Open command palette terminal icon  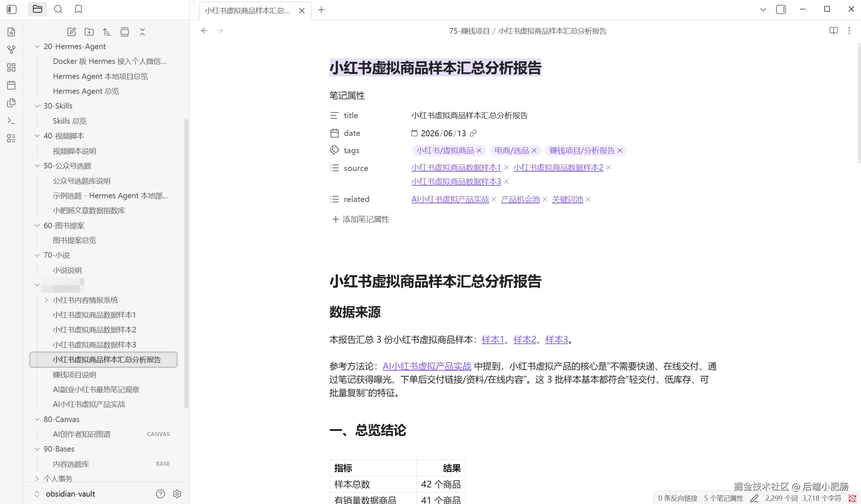point(11,120)
